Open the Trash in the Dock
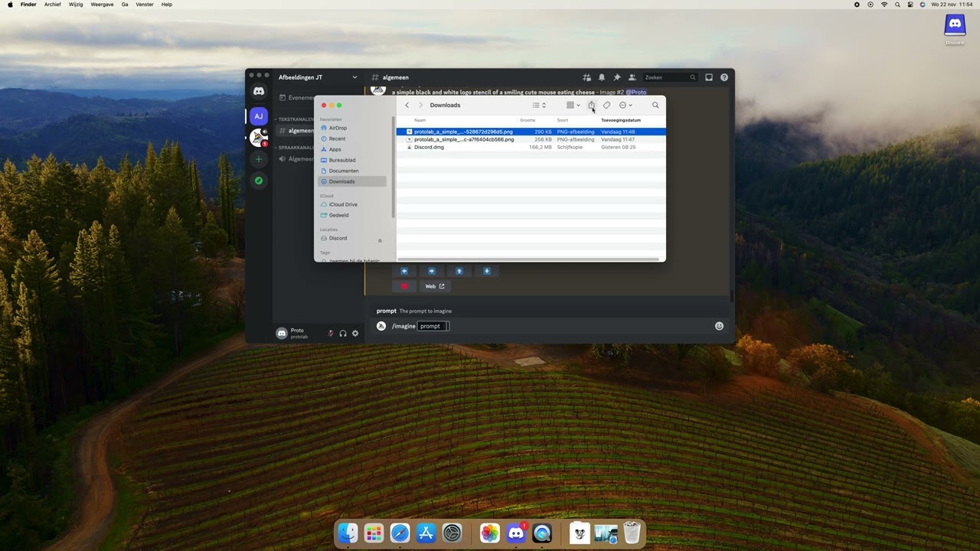The height and width of the screenshot is (551, 980). 632,533
